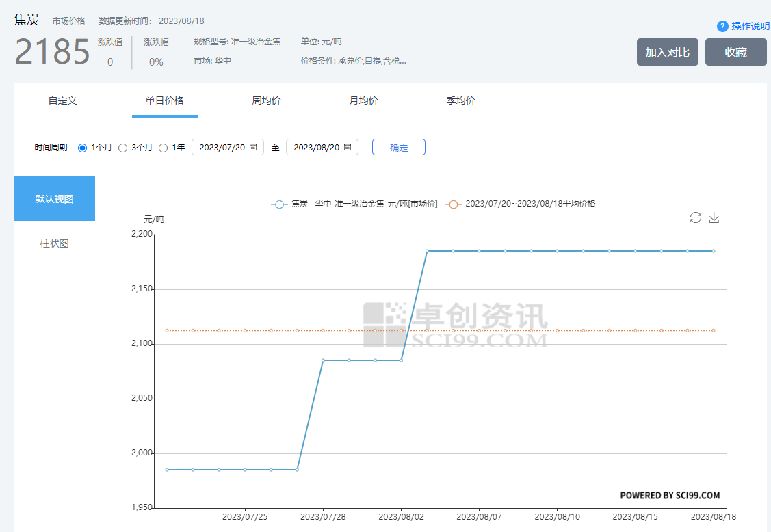Switch to the 周均价 tab

point(266,100)
